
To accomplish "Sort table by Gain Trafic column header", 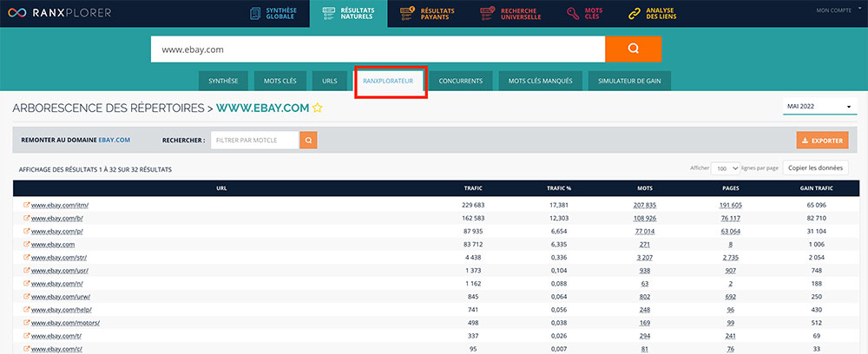I will (817, 188).
